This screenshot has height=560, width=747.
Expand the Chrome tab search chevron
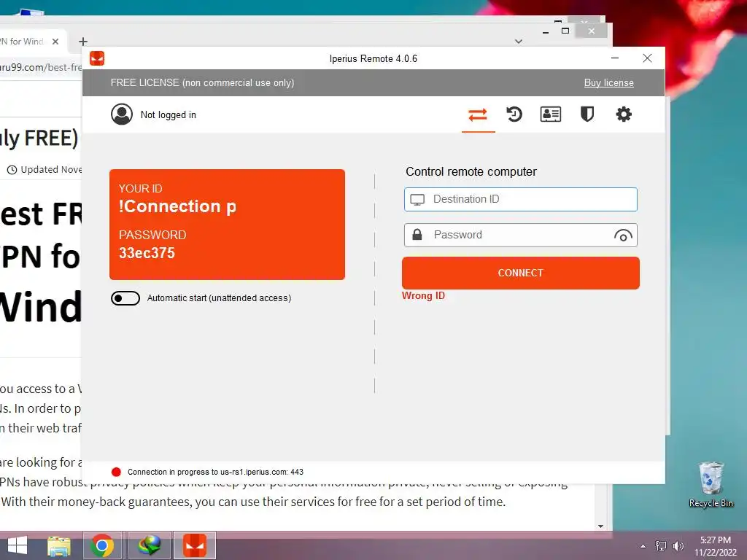[x=519, y=42]
